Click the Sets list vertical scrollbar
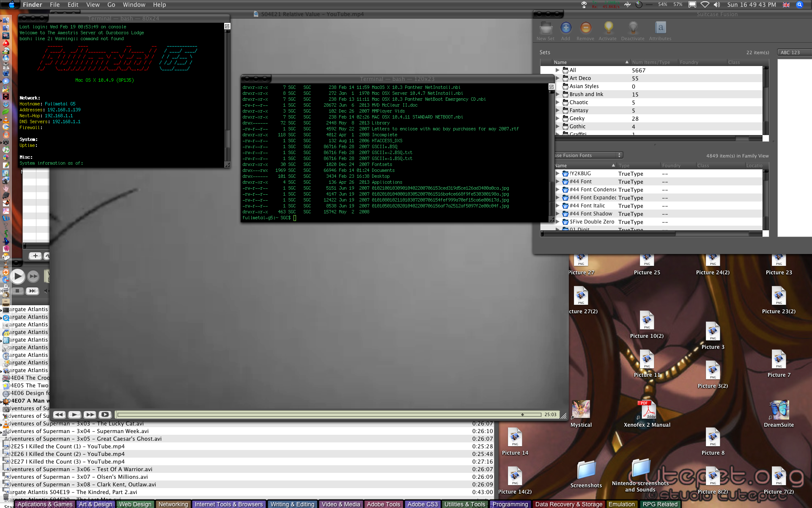812x508 pixels. 765,100
